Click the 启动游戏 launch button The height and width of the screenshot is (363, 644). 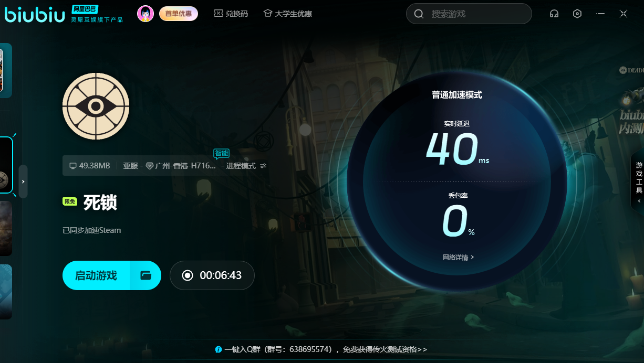[x=96, y=275]
